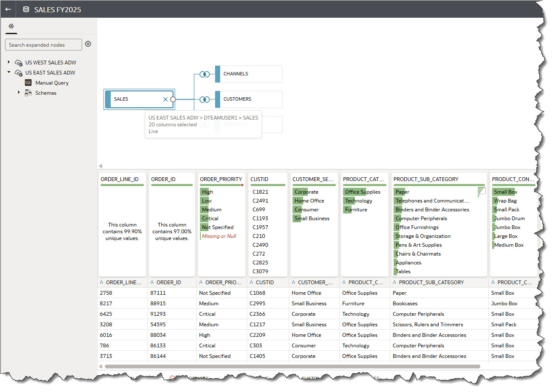Click the horizontal scrollbar under data table
This screenshot has width=554, height=392.
pyautogui.click(x=293, y=366)
